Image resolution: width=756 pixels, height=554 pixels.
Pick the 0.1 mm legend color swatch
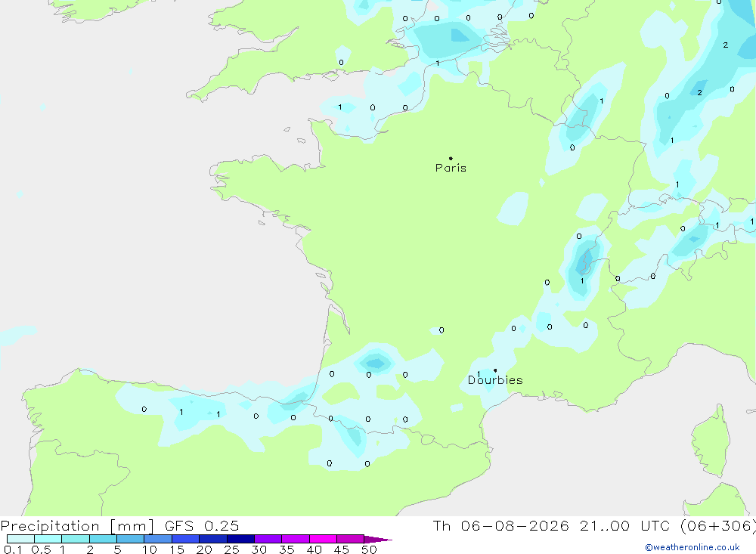click(20, 539)
